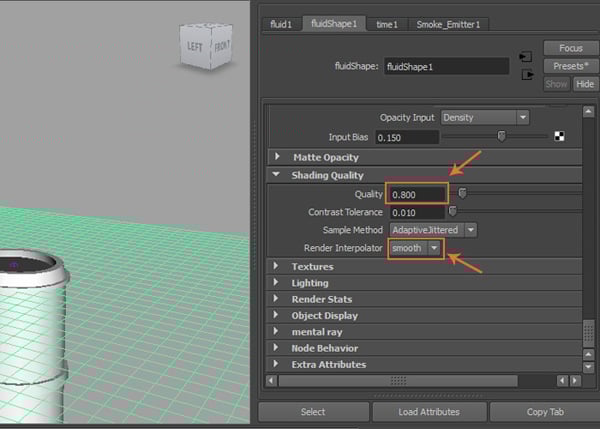600x429 pixels.
Task: Expand the Node Behavior section
Action: [276, 347]
